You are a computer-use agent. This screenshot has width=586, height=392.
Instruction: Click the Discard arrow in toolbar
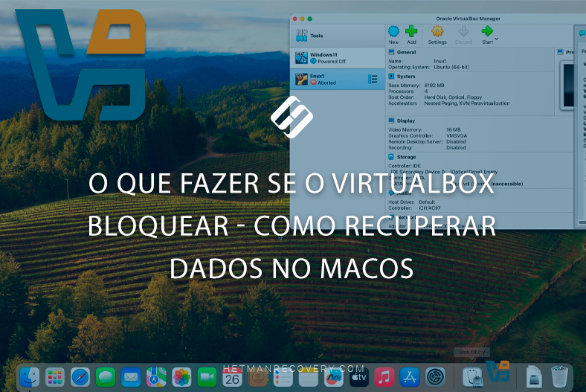pos(463,35)
